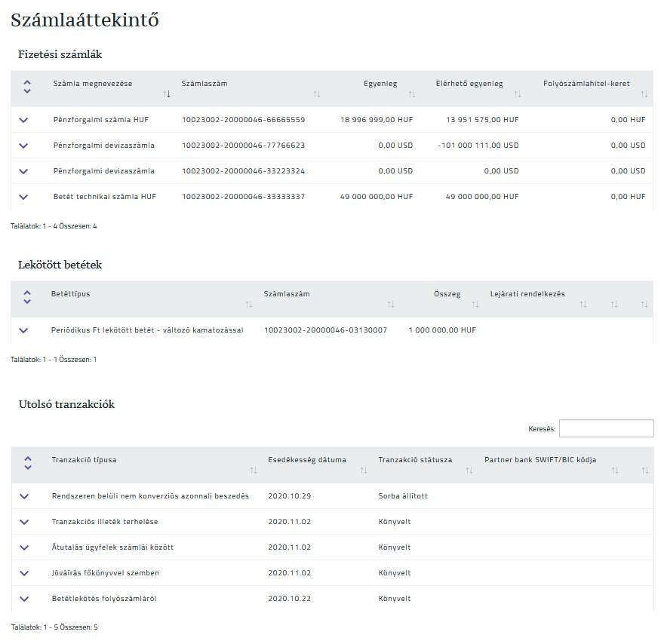The height and width of the screenshot is (644, 661).
Task: Expand the Periódikus Ft lekötött betét row
Action: point(23,331)
